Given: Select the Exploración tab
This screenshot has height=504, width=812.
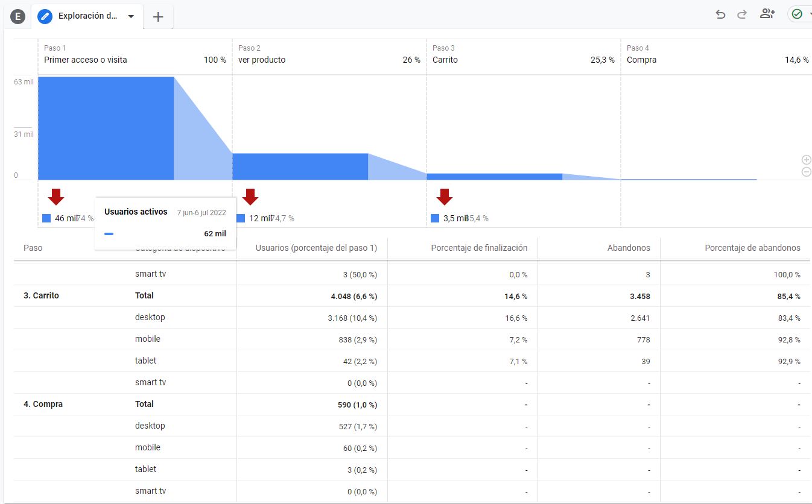Looking at the screenshot, I should click(88, 16).
